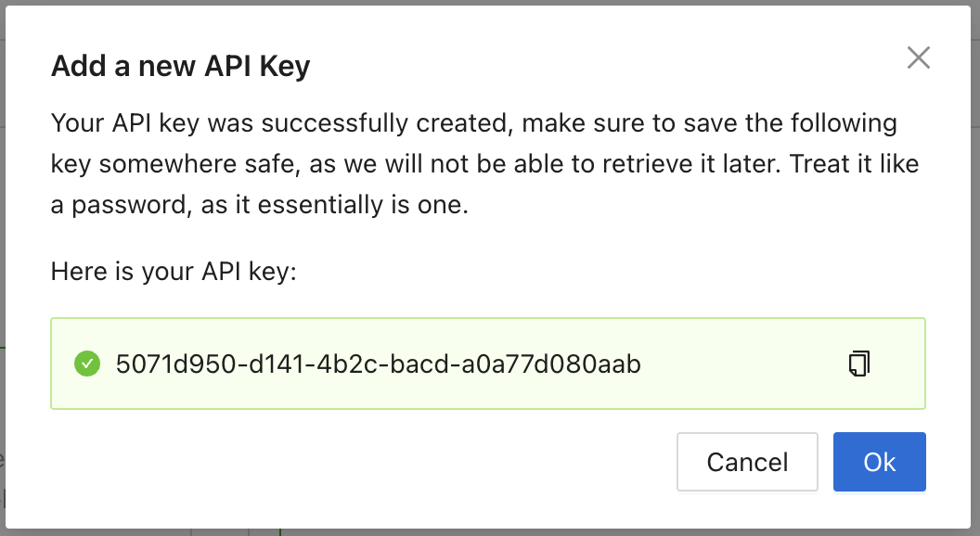Confirm with the blue Ok button

click(879, 462)
